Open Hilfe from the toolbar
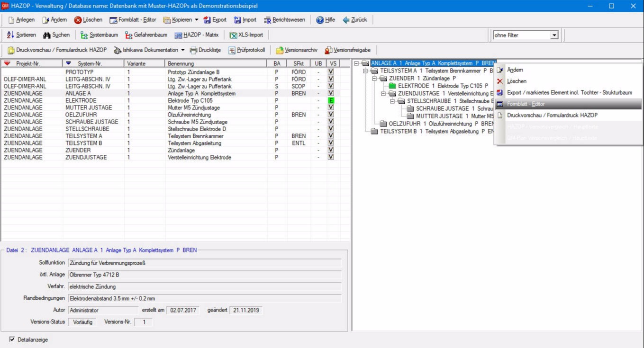This screenshot has height=348, width=644. (326, 20)
